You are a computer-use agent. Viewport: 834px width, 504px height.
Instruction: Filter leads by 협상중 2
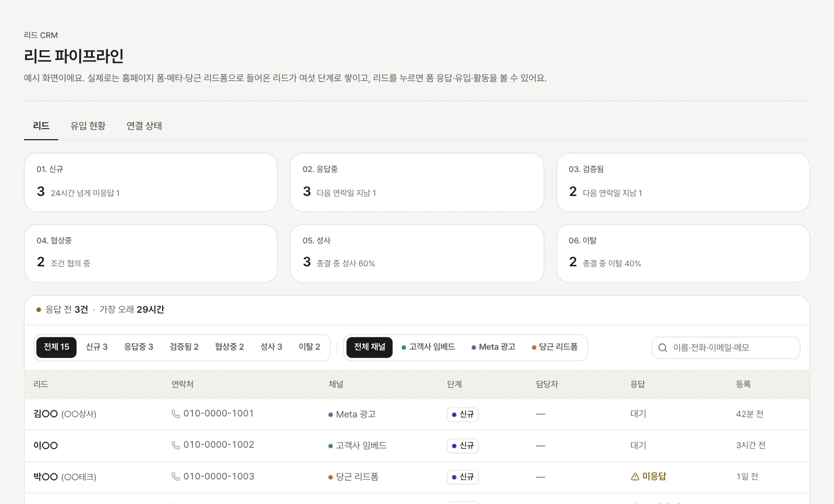(229, 347)
